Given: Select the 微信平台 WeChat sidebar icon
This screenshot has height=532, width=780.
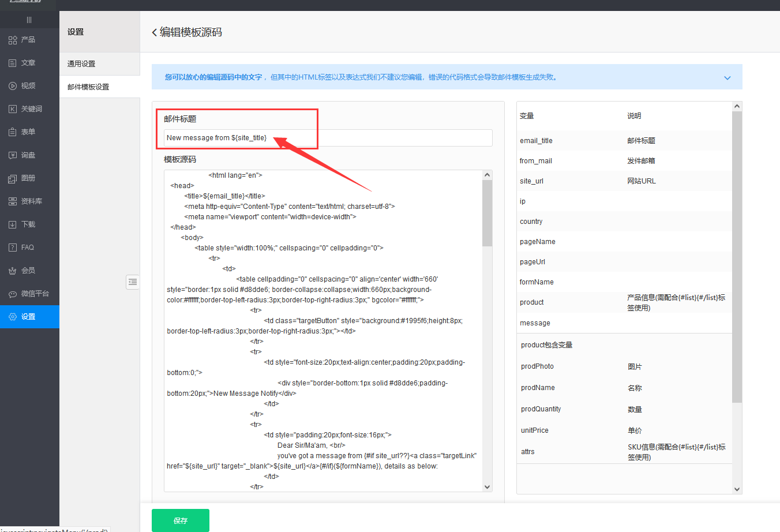Looking at the screenshot, I should coord(13,294).
